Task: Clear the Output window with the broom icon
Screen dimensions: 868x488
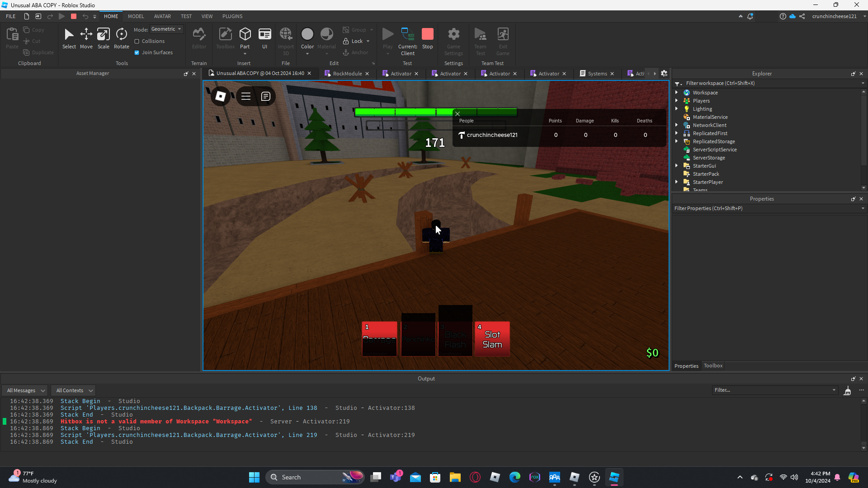Action: [848, 390]
